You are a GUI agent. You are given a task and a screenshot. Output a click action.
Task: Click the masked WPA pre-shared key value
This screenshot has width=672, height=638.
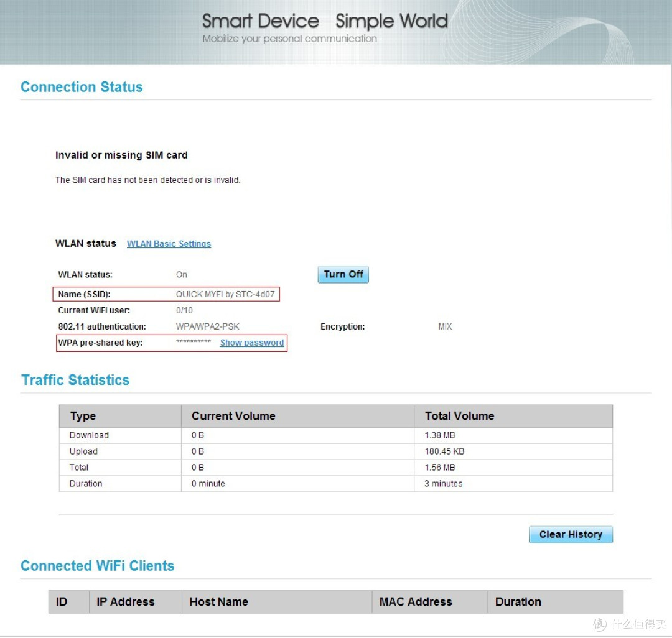click(194, 341)
